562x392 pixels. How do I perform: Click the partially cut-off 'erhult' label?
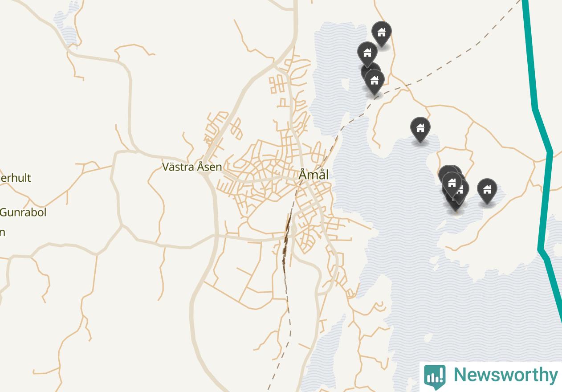pos(16,178)
